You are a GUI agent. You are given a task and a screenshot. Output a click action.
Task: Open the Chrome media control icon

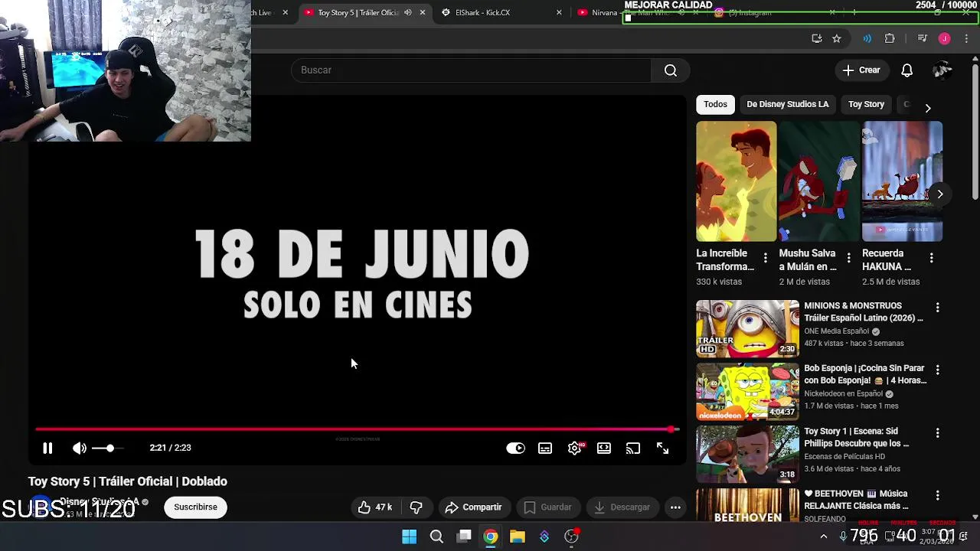point(922,38)
